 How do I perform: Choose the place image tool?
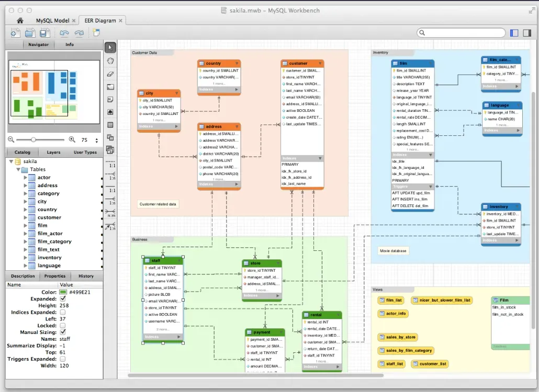click(x=110, y=112)
